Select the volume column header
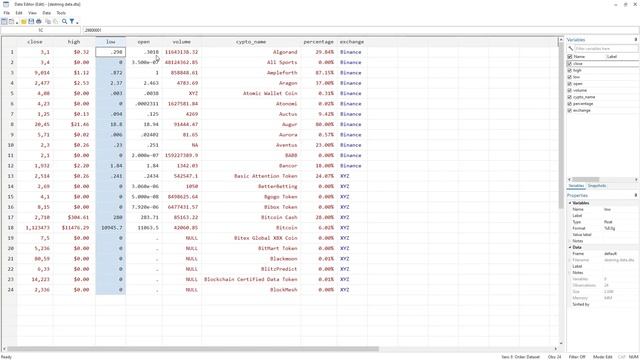The image size is (640, 360). click(x=182, y=42)
